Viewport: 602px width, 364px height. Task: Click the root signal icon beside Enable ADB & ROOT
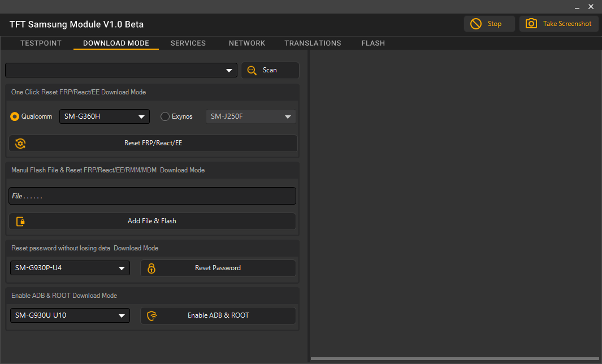click(x=151, y=315)
